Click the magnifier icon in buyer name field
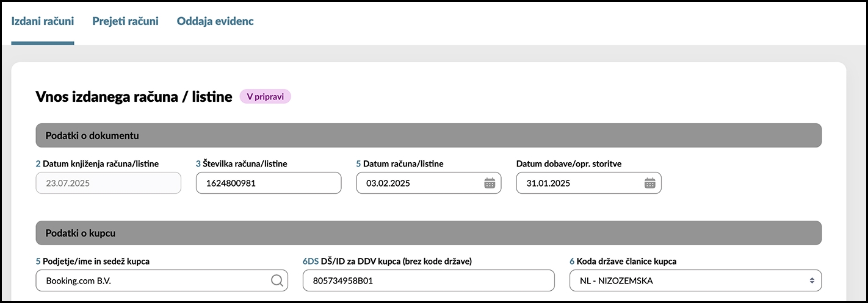Viewport: 868px width, 303px height. tap(277, 280)
